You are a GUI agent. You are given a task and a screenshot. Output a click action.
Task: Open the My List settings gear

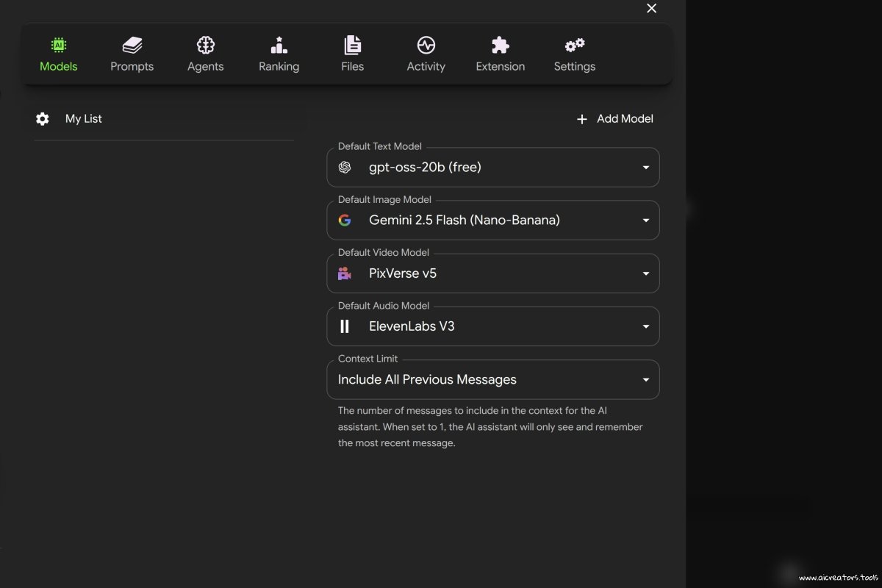tap(43, 118)
